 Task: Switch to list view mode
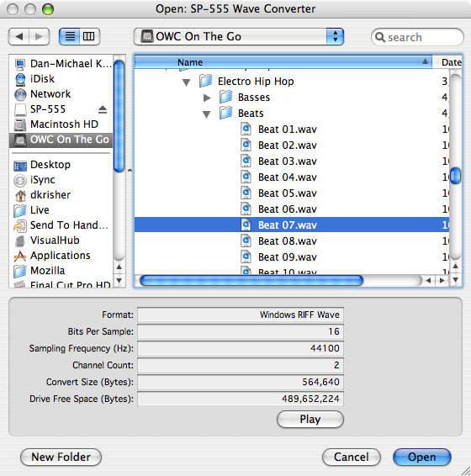pyautogui.click(x=70, y=37)
